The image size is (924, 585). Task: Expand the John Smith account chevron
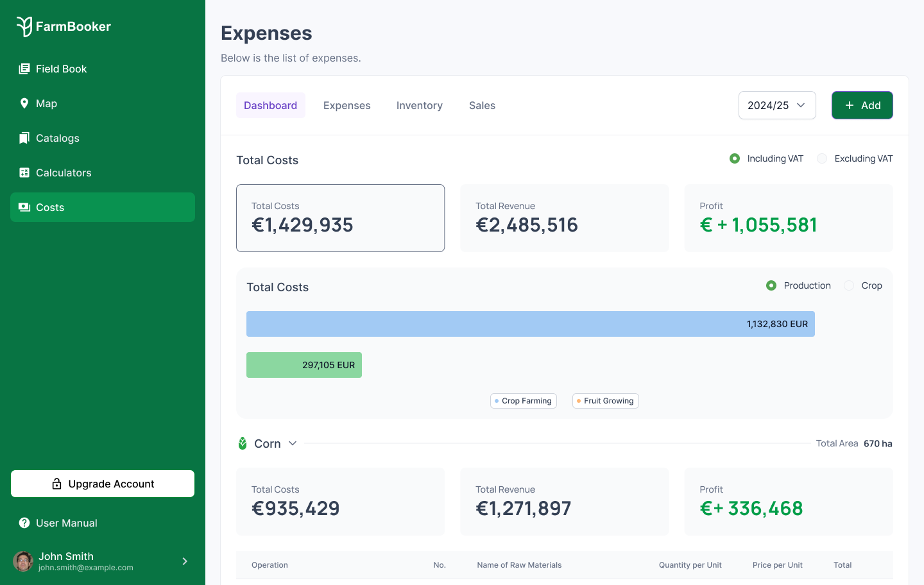click(x=185, y=561)
